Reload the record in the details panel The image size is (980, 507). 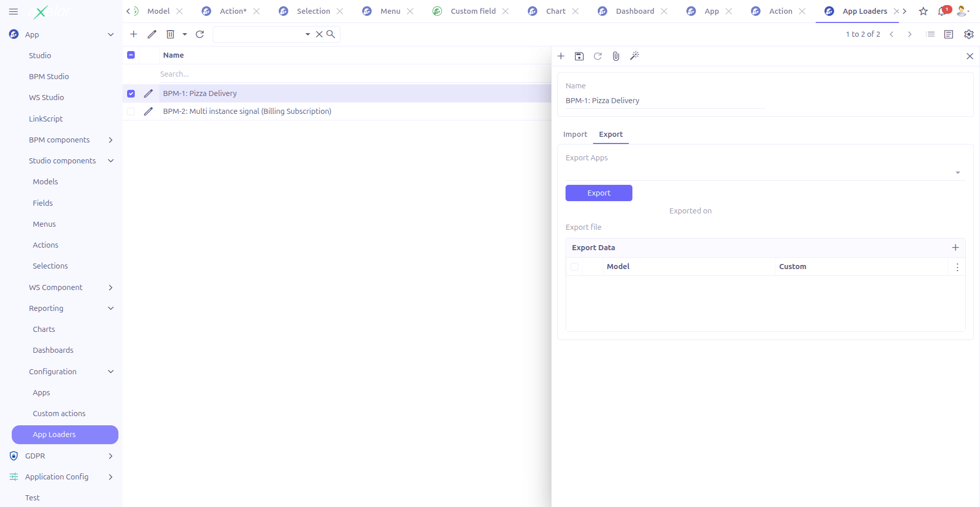click(598, 56)
